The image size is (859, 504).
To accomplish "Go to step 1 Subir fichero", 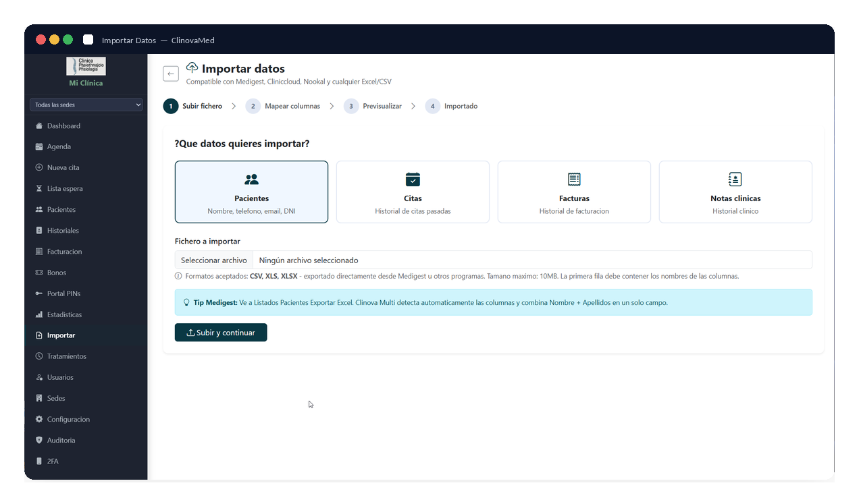I will [192, 106].
